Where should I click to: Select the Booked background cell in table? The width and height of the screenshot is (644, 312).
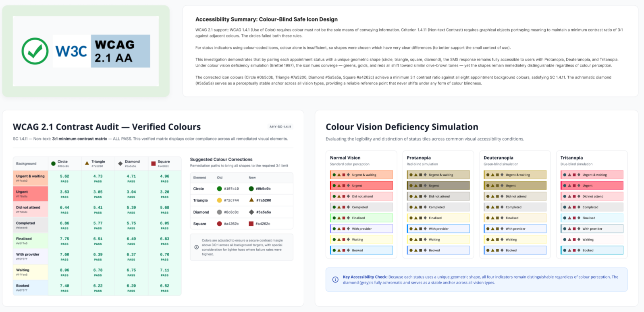31,287
